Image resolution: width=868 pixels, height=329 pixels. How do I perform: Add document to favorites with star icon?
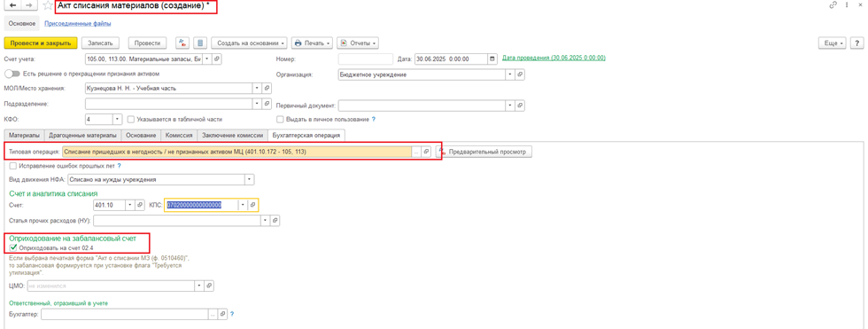tap(48, 6)
